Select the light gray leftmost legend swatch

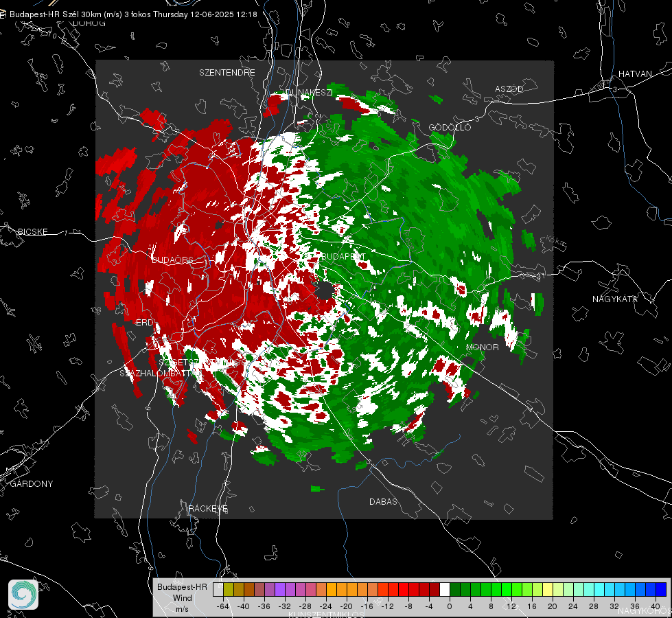coord(218,590)
